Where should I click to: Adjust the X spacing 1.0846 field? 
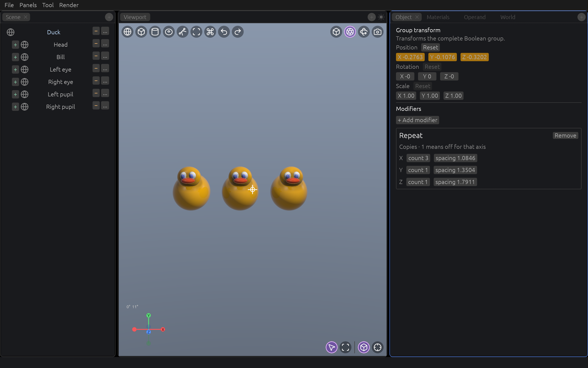point(455,158)
